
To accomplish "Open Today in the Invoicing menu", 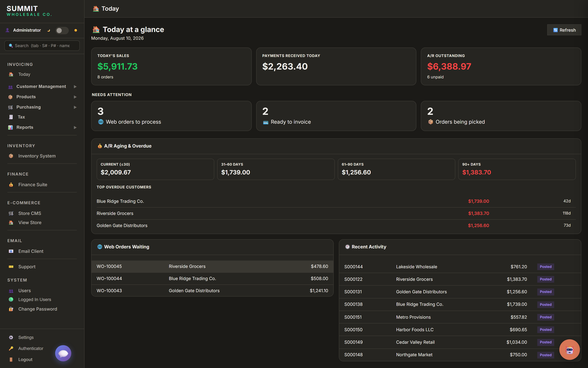I will coord(24,74).
